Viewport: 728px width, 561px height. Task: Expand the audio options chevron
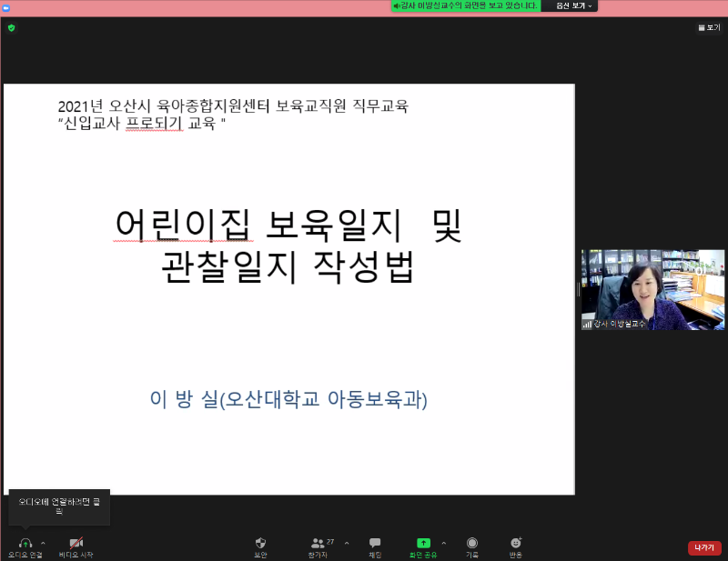pyautogui.click(x=43, y=543)
